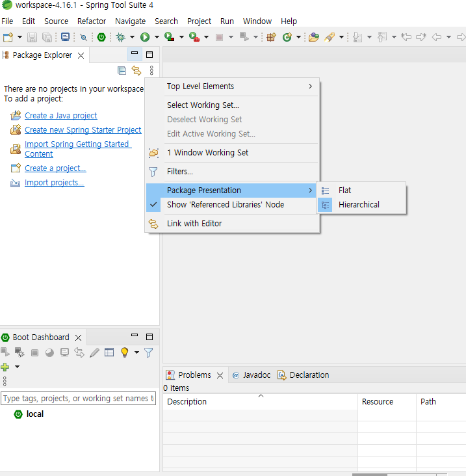Open the Package Explorer view menu dots

151,70
